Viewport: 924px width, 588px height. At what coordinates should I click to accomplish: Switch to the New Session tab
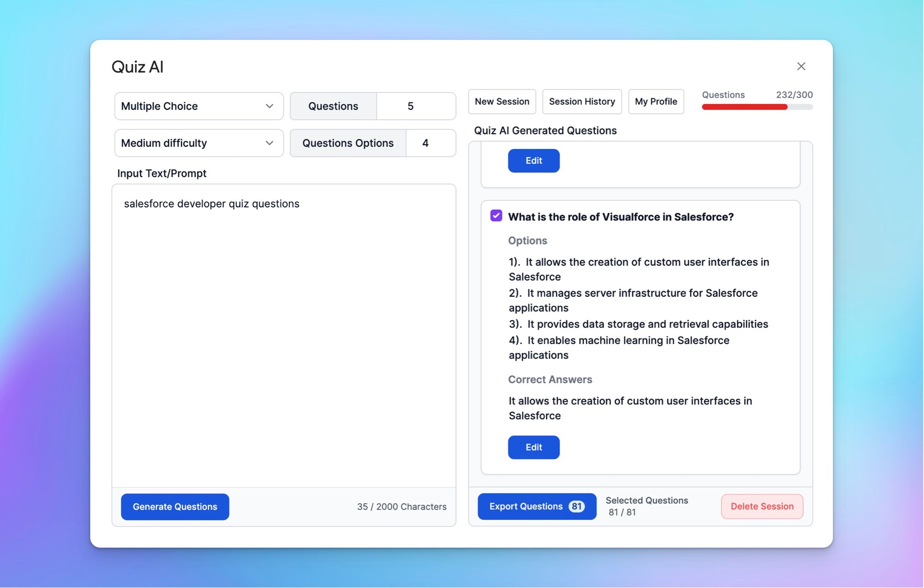pyautogui.click(x=502, y=101)
